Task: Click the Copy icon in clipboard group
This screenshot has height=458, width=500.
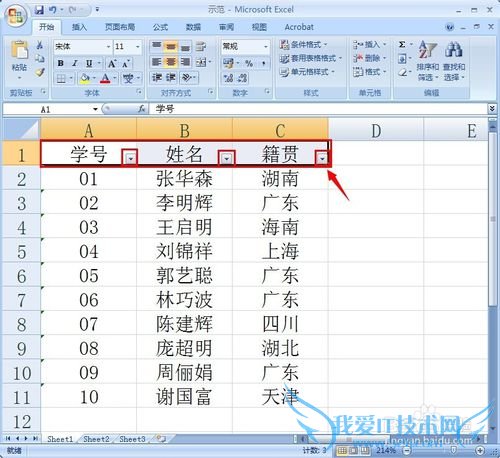Action: 40,59
